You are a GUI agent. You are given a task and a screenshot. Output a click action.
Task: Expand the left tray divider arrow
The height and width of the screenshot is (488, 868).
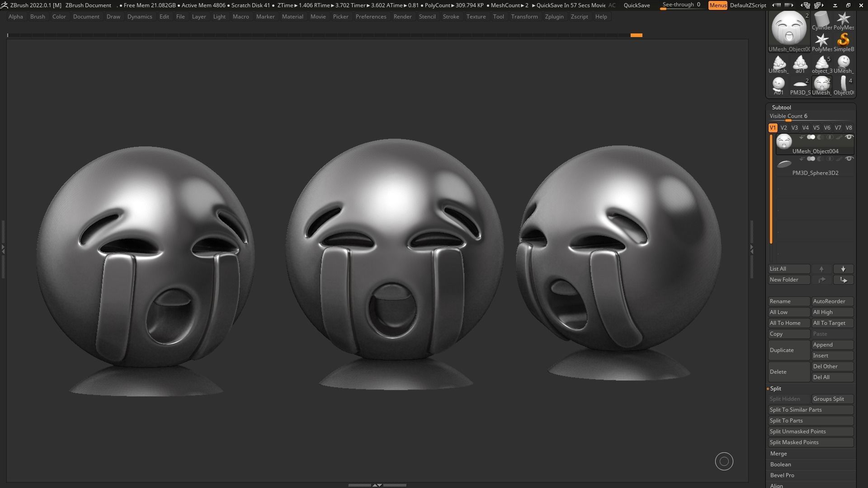3,249
